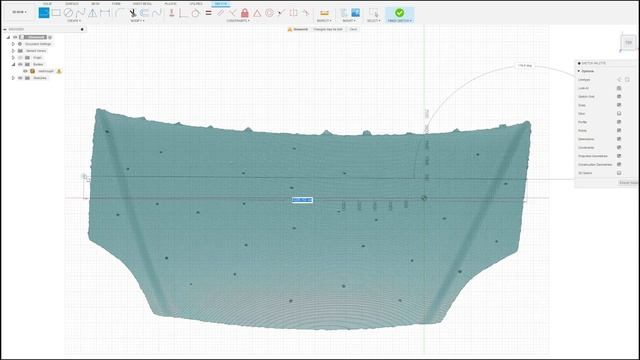Switch to the Surface tab
The width and height of the screenshot is (640, 360).
(72, 4)
